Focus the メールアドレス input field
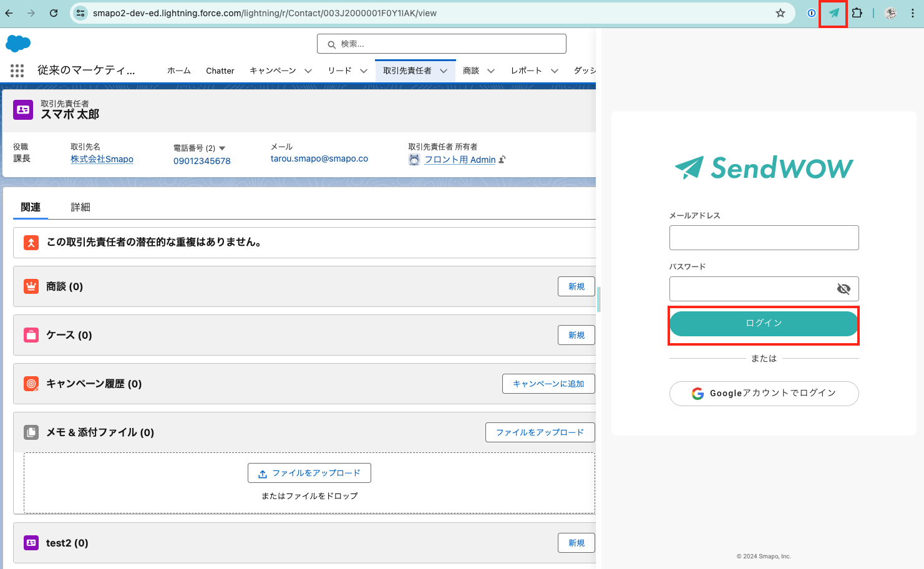Screen dimensions: 924x569 pos(764,238)
